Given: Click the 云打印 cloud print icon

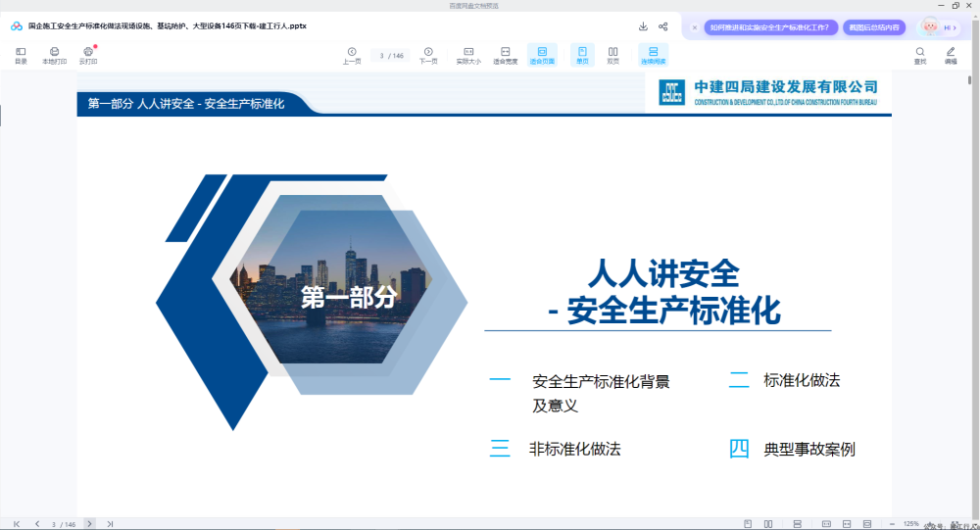Looking at the screenshot, I should click(88, 55).
